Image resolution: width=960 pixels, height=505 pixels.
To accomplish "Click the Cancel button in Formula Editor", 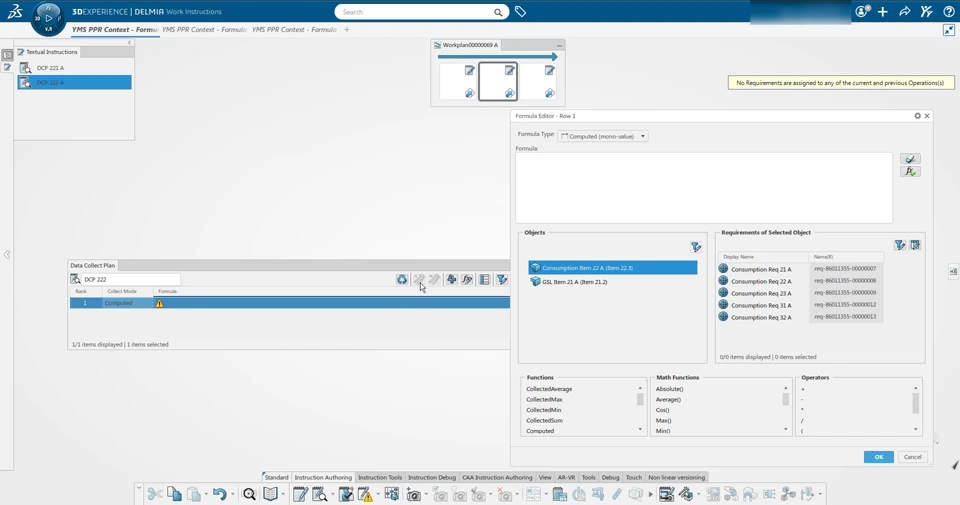I will click(x=912, y=457).
